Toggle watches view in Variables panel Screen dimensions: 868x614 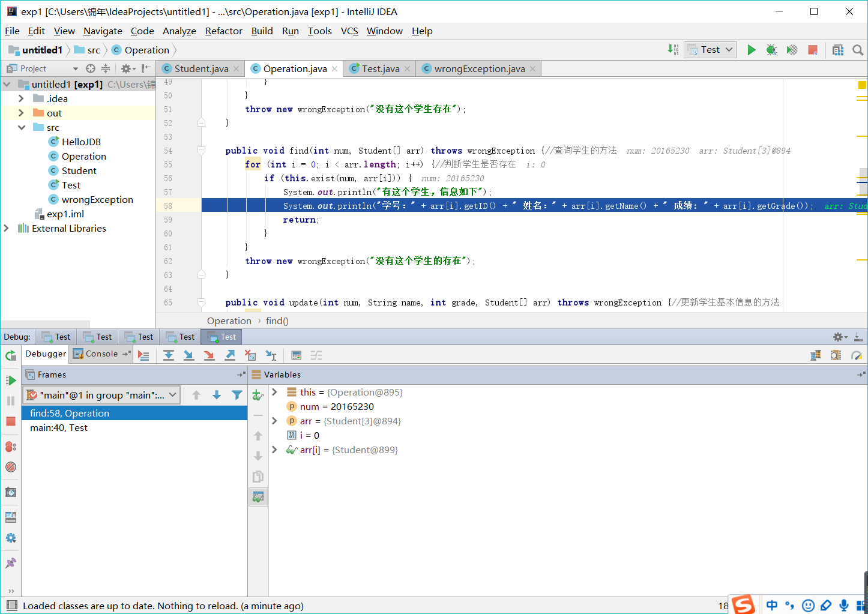258,497
